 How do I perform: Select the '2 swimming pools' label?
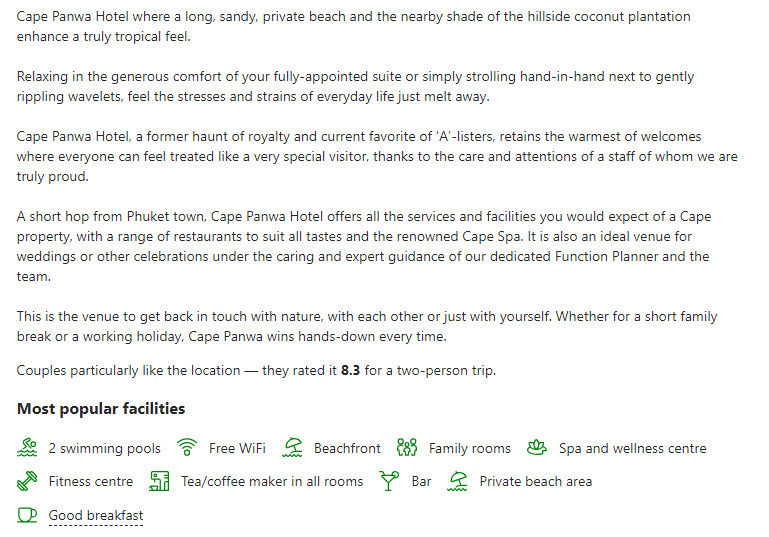104,448
